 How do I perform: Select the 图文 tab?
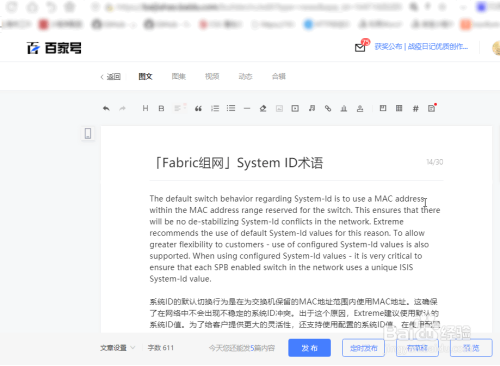(145, 77)
